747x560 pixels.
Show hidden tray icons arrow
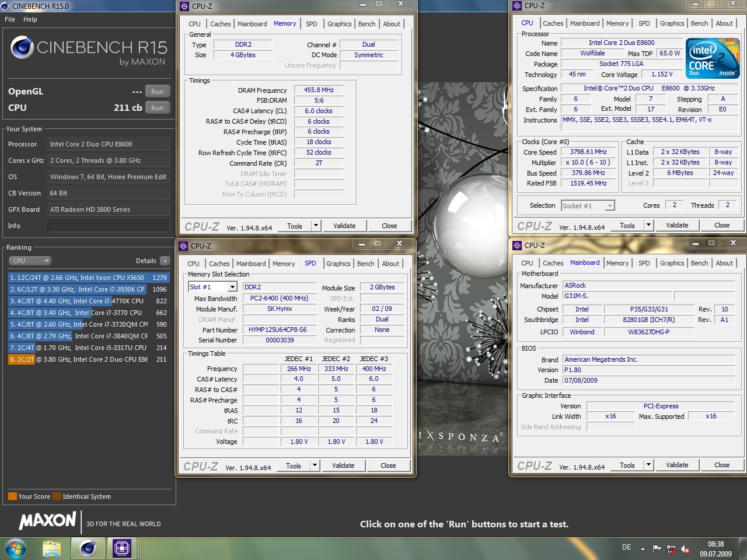pos(643,549)
